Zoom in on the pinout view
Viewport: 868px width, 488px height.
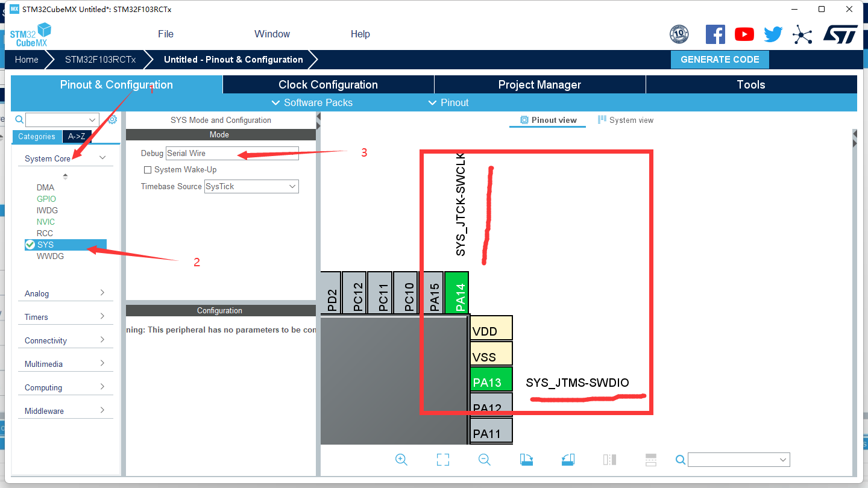click(x=401, y=460)
